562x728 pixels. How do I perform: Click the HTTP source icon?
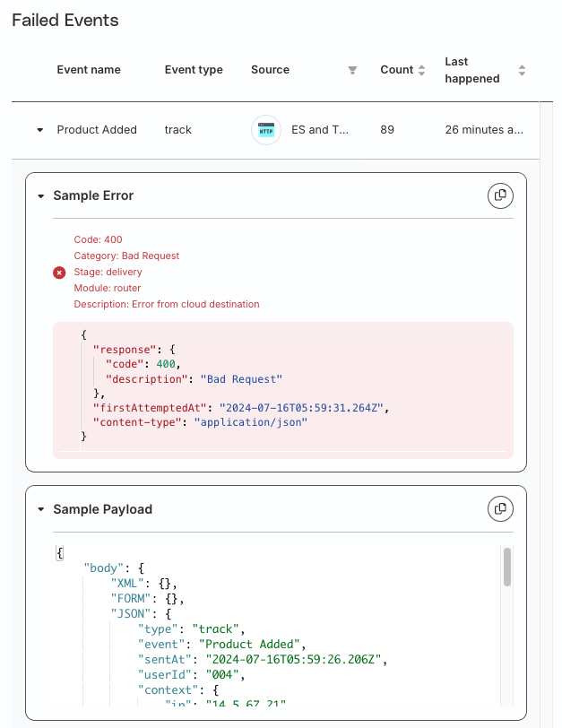point(266,130)
